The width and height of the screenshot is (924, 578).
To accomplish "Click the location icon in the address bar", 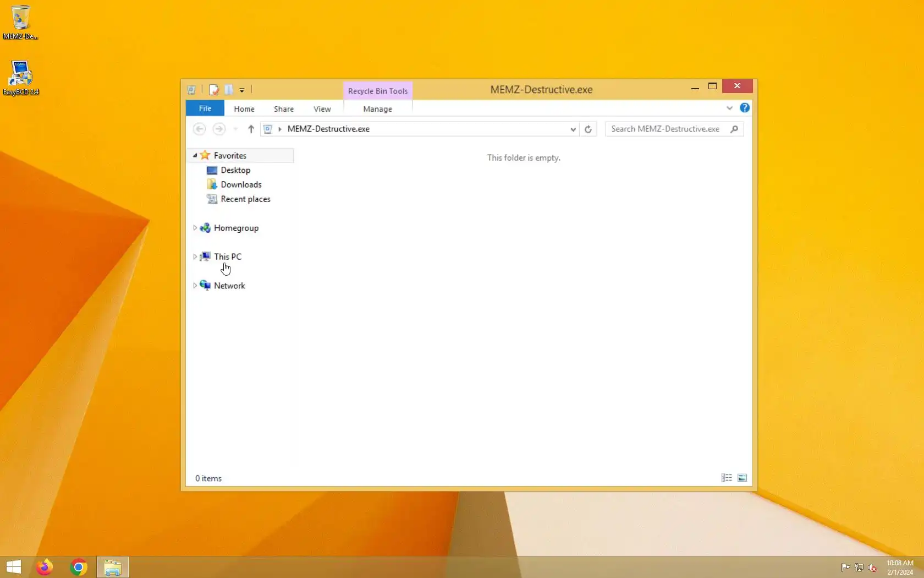I will click(x=268, y=129).
